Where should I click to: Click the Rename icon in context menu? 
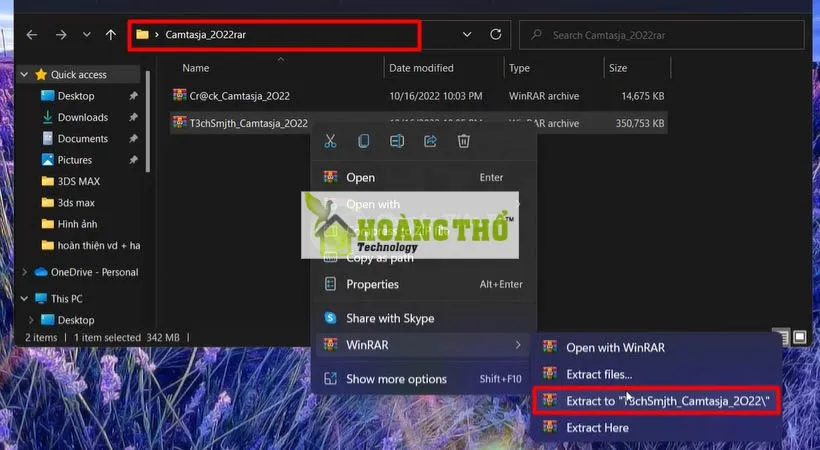[397, 141]
